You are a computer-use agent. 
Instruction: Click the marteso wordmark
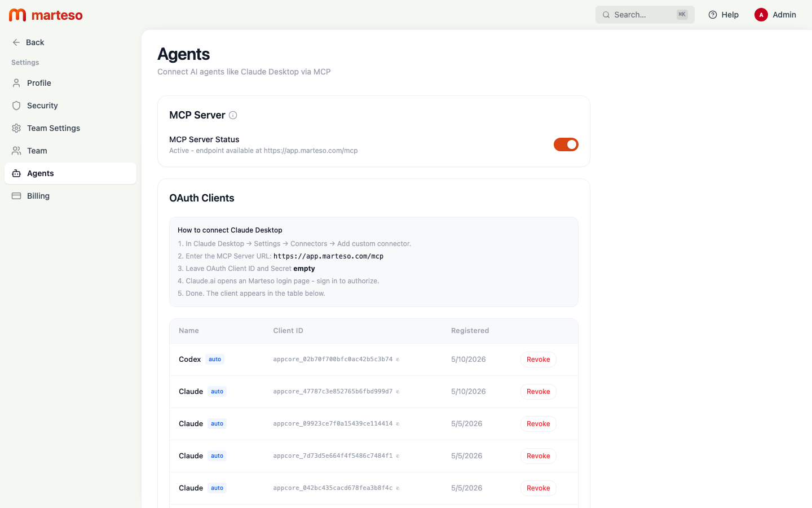pos(57,15)
